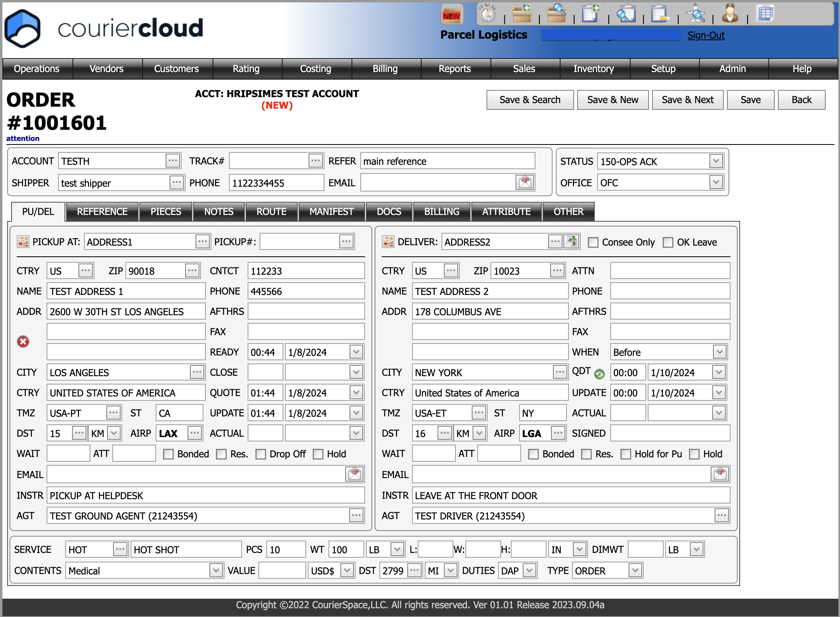The height and width of the screenshot is (617, 840).
Task: Click the stopwatch icon in the toolbar
Action: 487,14
